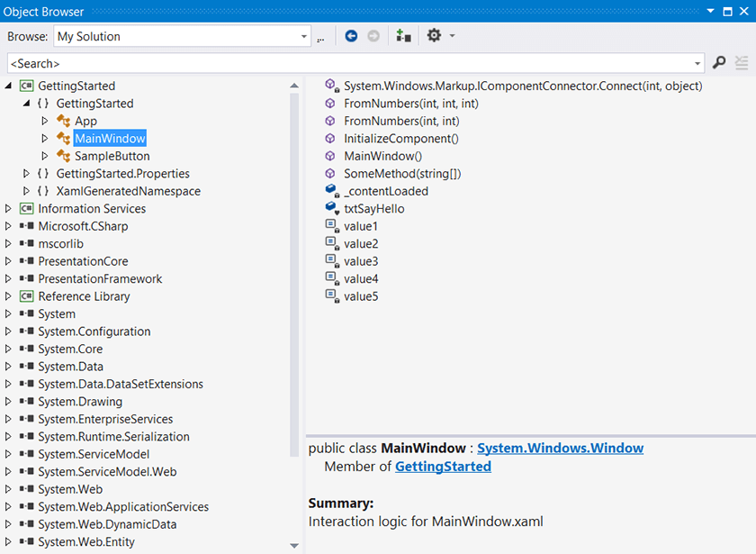This screenshot has height=554, width=756.
Task: Expand the XamlGeneratedNamespace node
Action: tap(26, 191)
